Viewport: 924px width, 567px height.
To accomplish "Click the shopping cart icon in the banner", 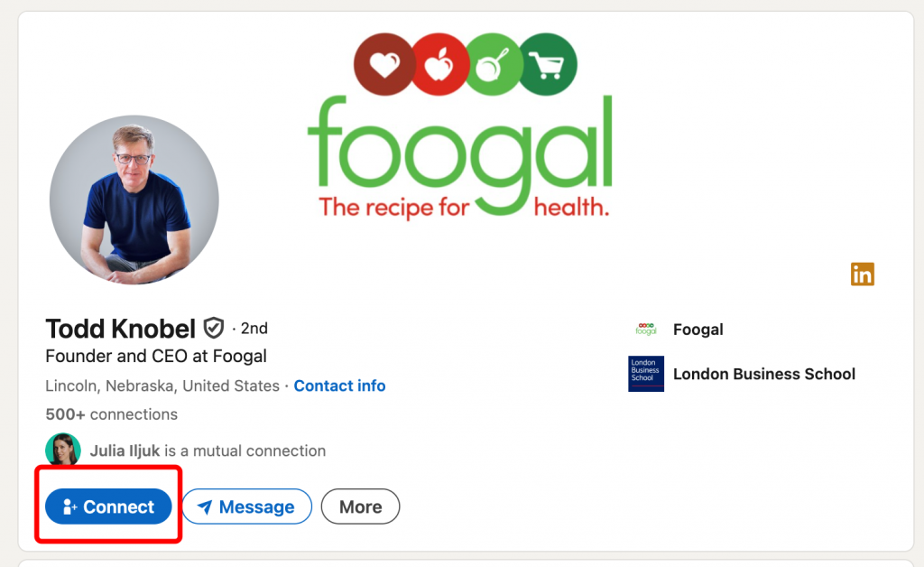I will [x=547, y=65].
